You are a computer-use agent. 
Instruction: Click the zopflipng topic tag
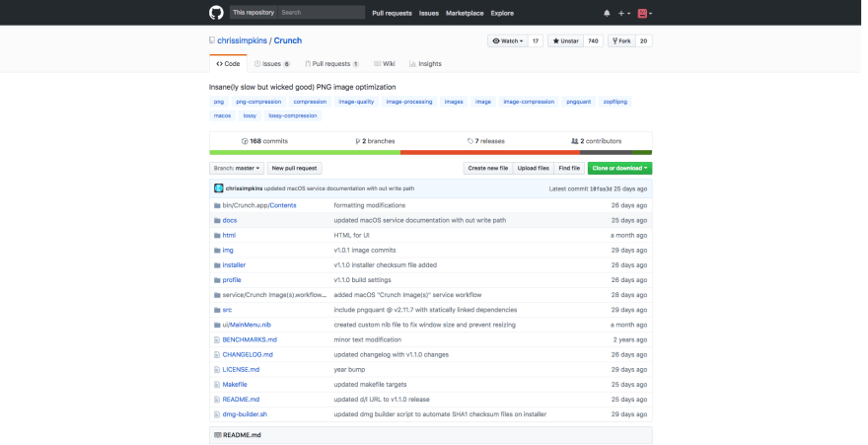pyautogui.click(x=615, y=102)
